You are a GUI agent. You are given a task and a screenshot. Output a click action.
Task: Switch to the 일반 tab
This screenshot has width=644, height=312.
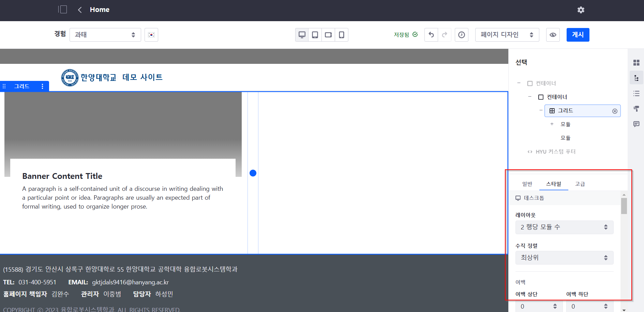point(527,184)
